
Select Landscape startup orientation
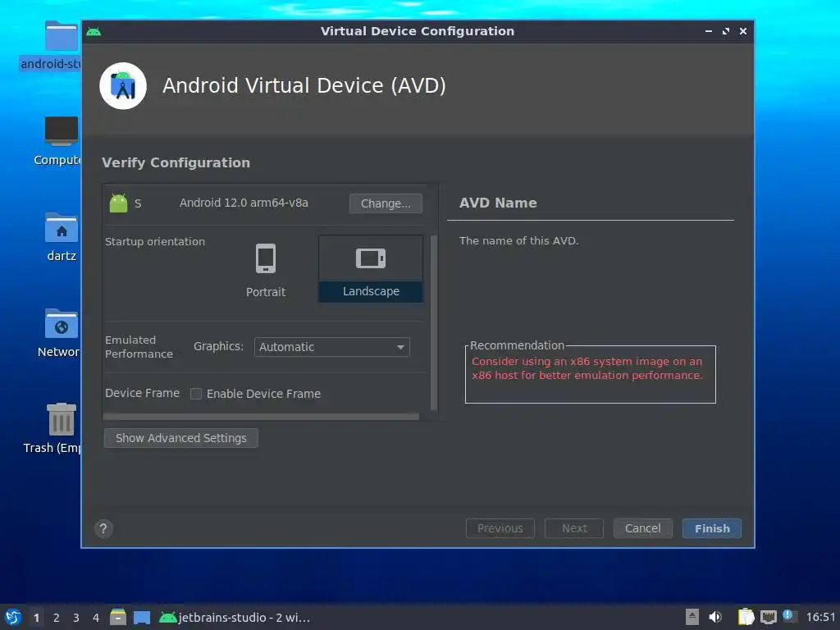tap(371, 269)
